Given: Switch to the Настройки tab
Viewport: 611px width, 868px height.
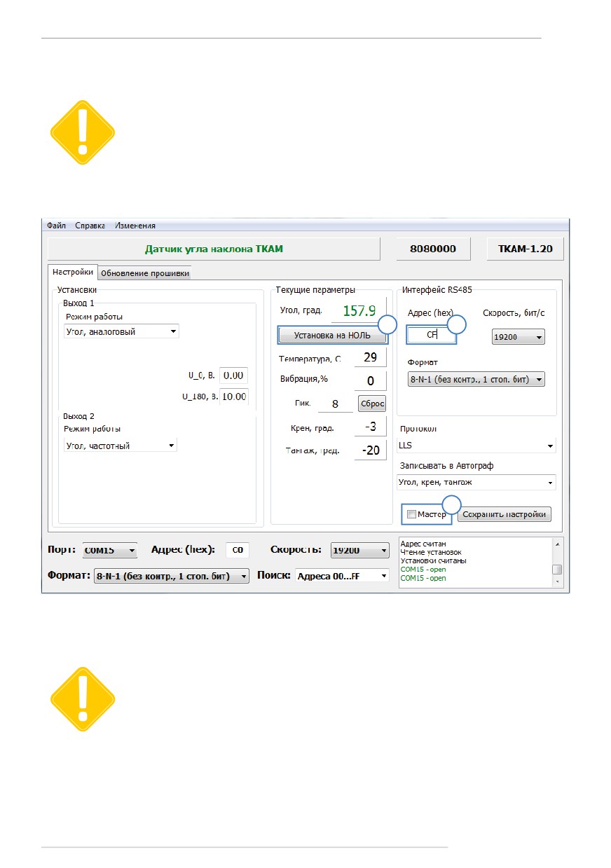Looking at the screenshot, I should pos(73,273).
